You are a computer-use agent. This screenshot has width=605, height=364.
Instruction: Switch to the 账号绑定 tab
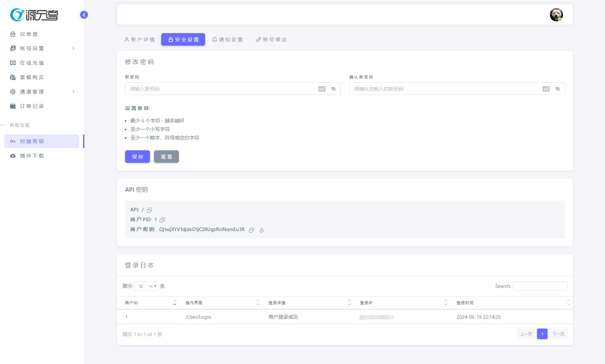click(x=271, y=39)
